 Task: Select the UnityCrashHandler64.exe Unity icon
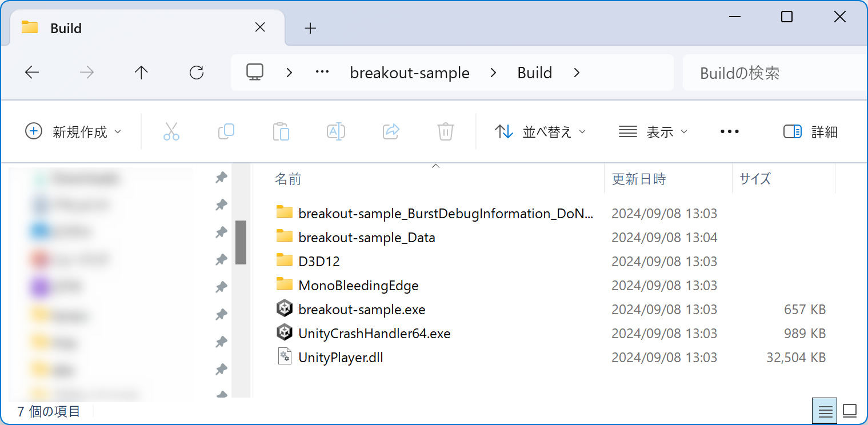pos(285,333)
